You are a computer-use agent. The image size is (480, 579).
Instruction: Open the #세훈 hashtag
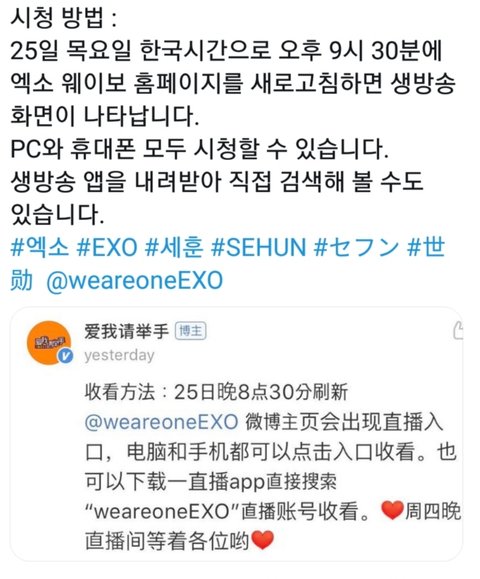point(174,247)
